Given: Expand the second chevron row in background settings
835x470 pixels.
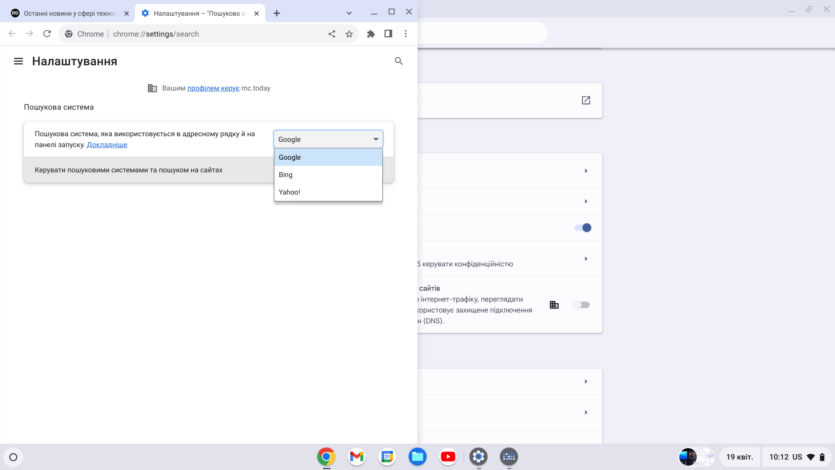Looking at the screenshot, I should tap(586, 201).
